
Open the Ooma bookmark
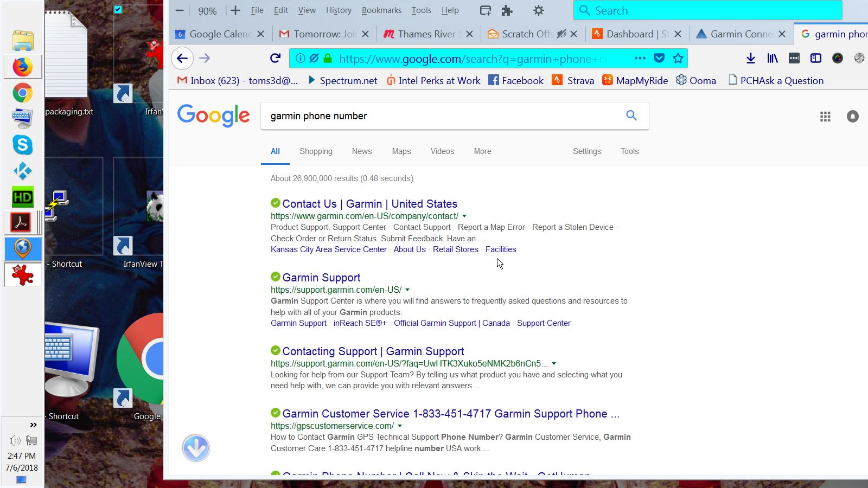[x=696, y=80]
